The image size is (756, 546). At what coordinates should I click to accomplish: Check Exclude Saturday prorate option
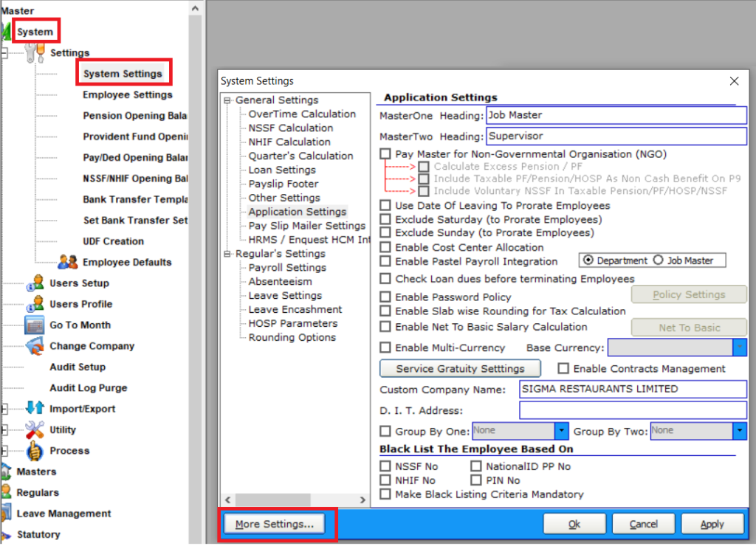[x=385, y=220]
